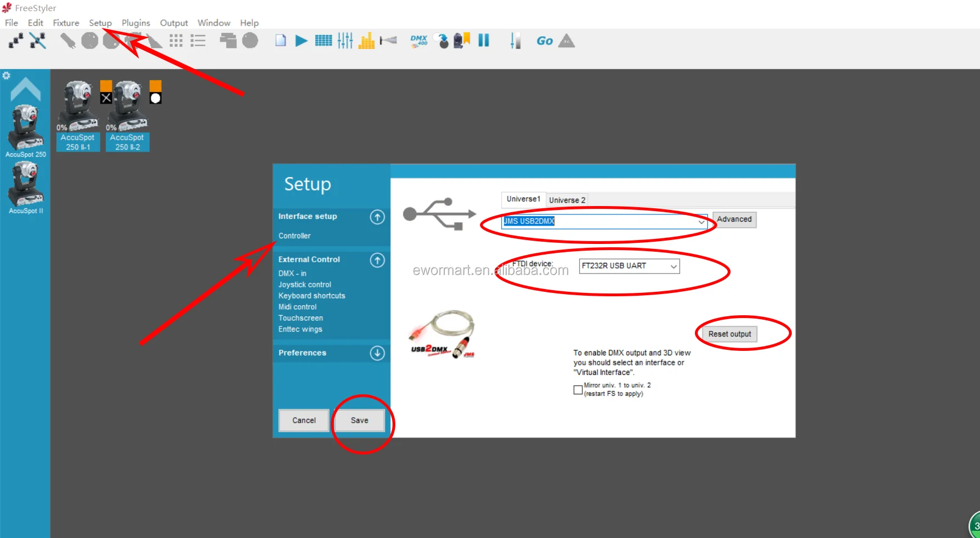Screen dimensions: 980x538
Task: Click the Go icon in toolbar
Action: (544, 41)
